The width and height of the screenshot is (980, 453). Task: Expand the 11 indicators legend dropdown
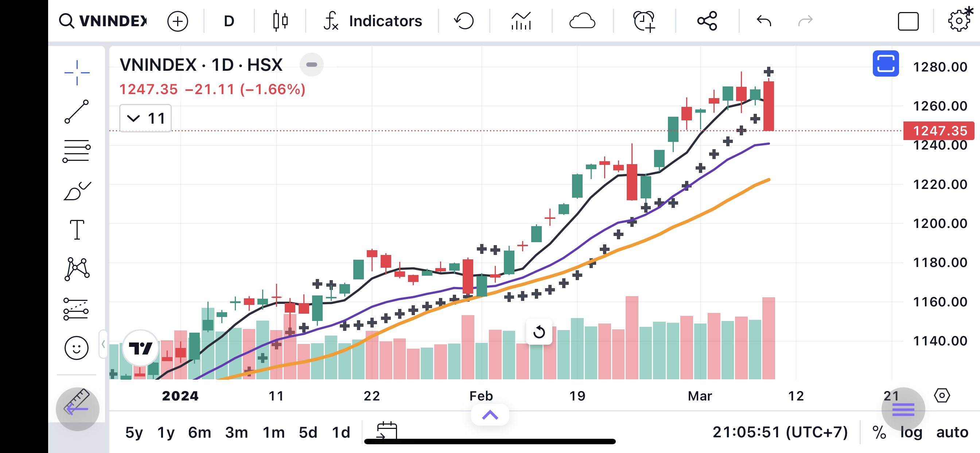pos(145,119)
